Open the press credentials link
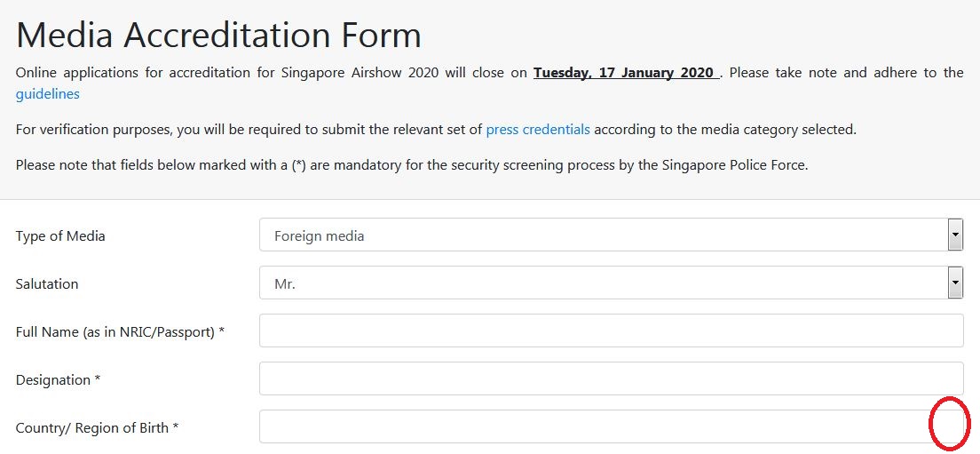980x454 pixels. [538, 129]
